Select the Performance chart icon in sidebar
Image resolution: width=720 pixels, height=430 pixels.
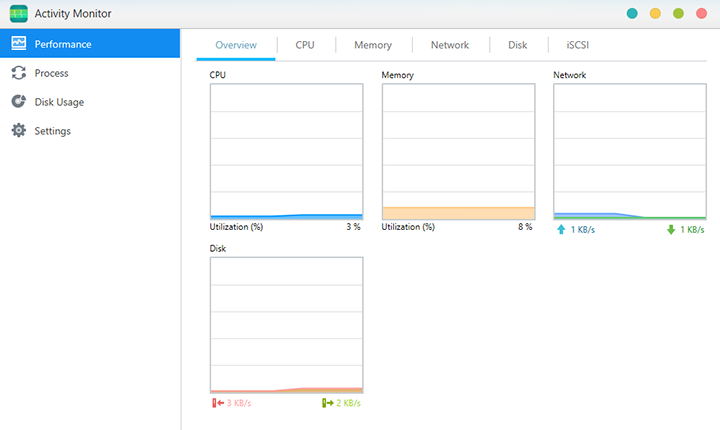point(18,44)
